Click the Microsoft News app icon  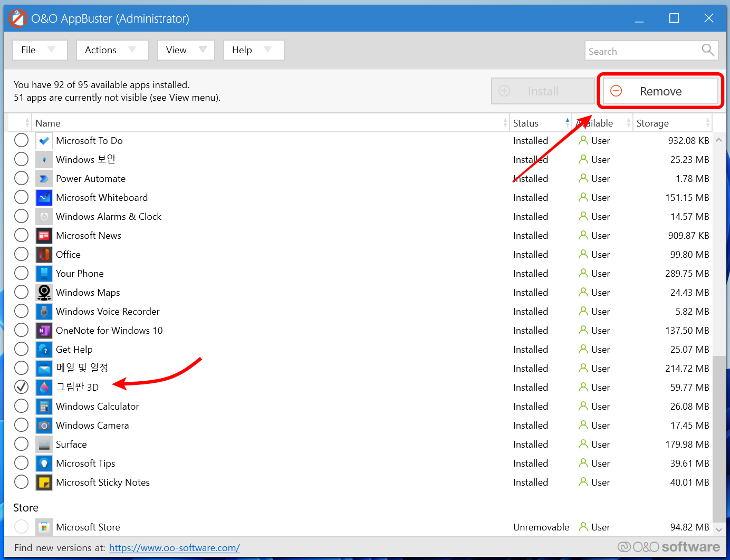coord(44,236)
